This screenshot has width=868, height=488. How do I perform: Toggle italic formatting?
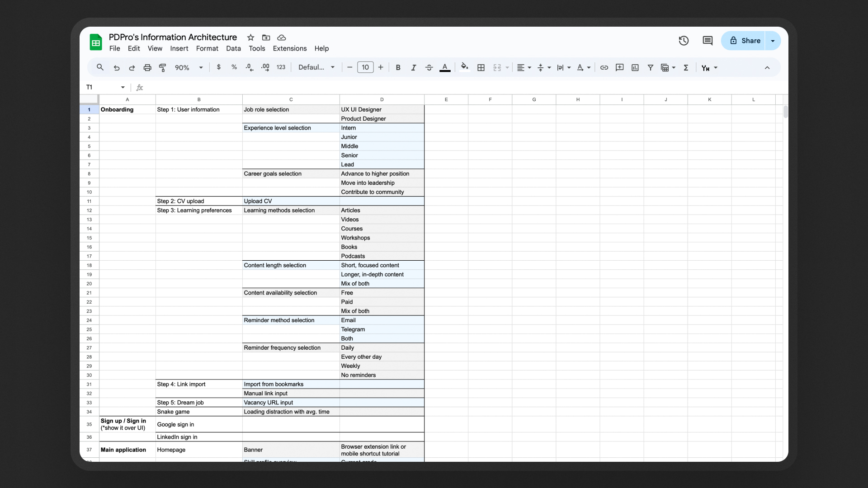click(413, 68)
